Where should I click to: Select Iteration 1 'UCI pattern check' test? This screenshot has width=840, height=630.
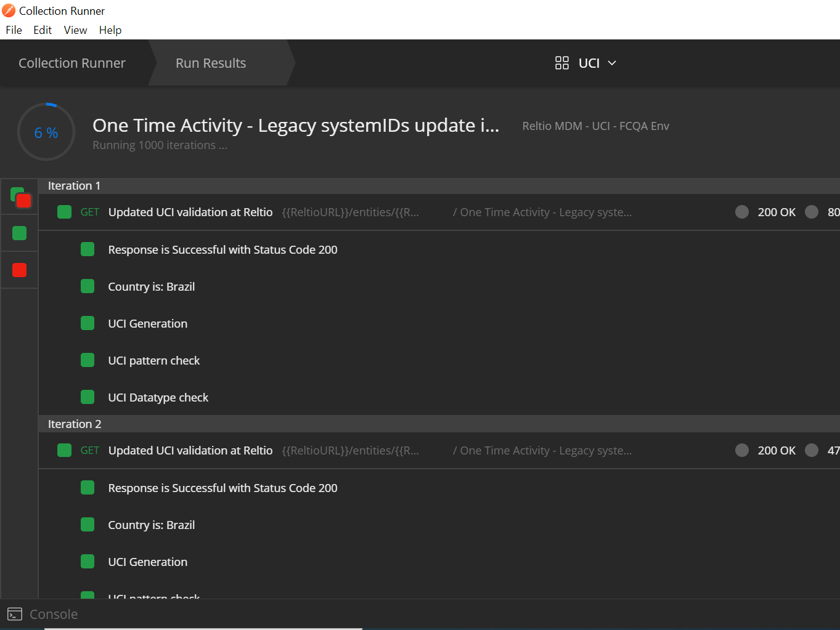point(154,361)
